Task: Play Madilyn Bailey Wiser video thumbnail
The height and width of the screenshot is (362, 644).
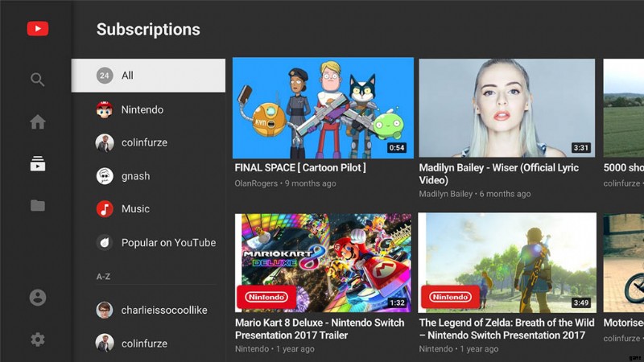Action: point(507,108)
